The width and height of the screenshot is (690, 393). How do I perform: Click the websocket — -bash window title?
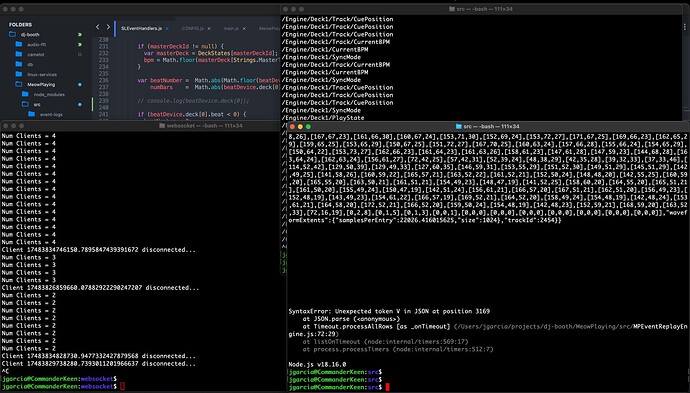click(x=204, y=126)
